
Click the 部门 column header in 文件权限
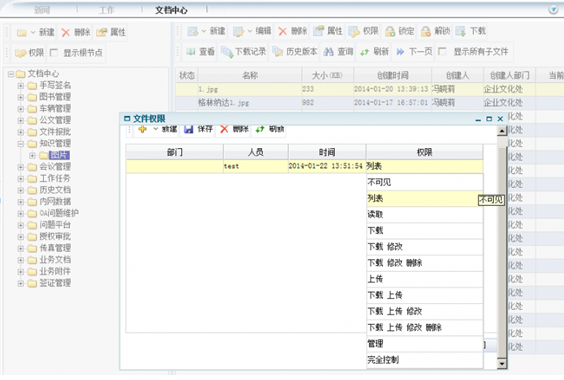click(x=174, y=152)
